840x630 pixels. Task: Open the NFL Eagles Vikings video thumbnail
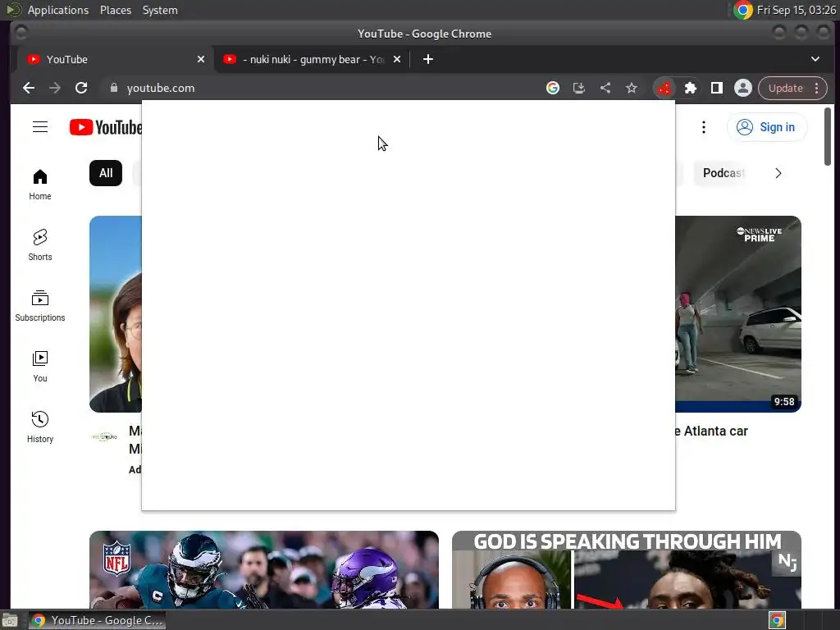[x=264, y=569]
